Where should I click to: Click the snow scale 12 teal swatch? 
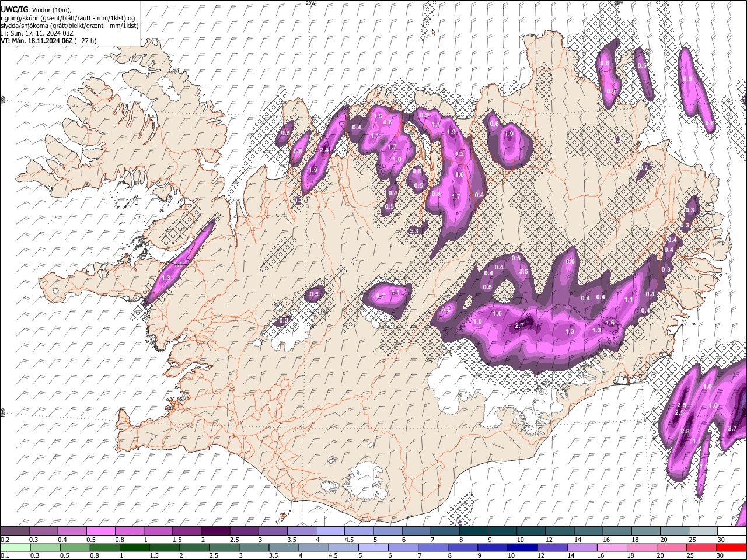tap(560, 531)
